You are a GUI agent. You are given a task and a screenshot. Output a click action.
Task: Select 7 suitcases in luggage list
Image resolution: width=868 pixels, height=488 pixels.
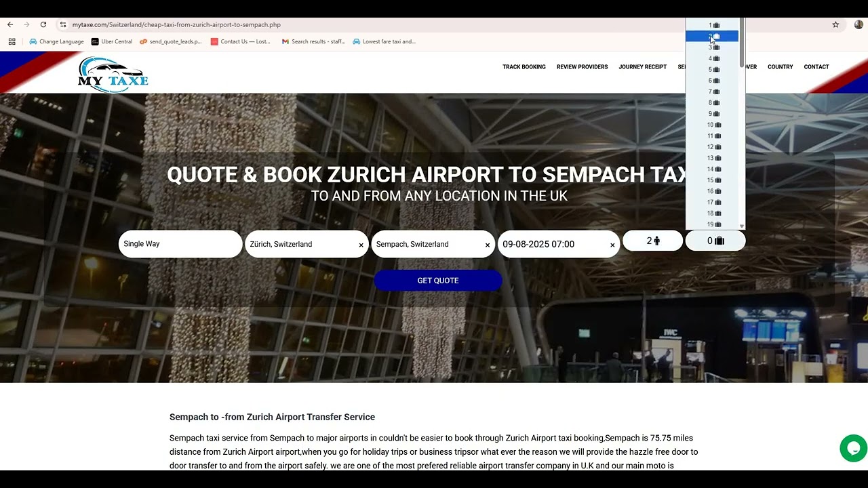pos(712,91)
